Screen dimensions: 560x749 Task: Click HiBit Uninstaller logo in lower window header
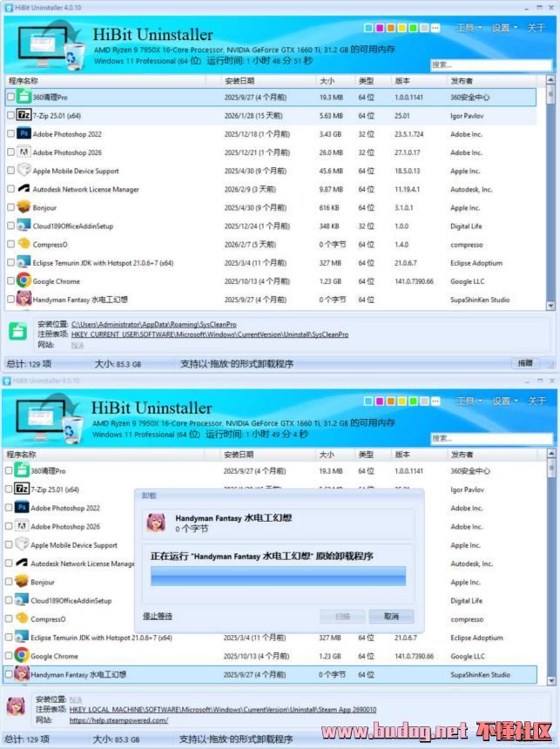[x=50, y=420]
